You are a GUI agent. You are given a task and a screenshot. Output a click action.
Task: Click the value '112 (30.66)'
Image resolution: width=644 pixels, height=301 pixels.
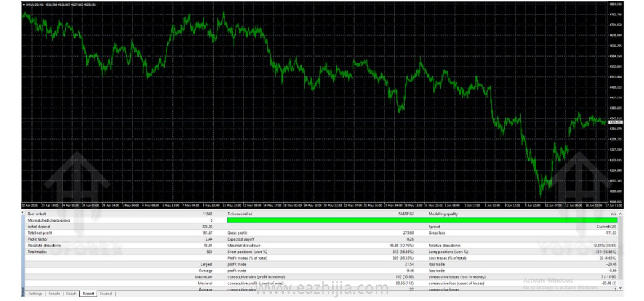[405, 277]
